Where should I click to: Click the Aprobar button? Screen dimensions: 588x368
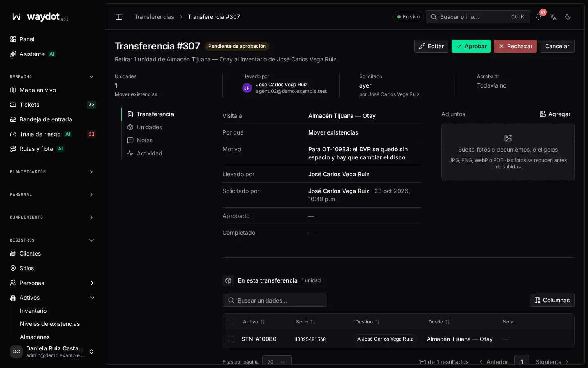[x=471, y=46]
